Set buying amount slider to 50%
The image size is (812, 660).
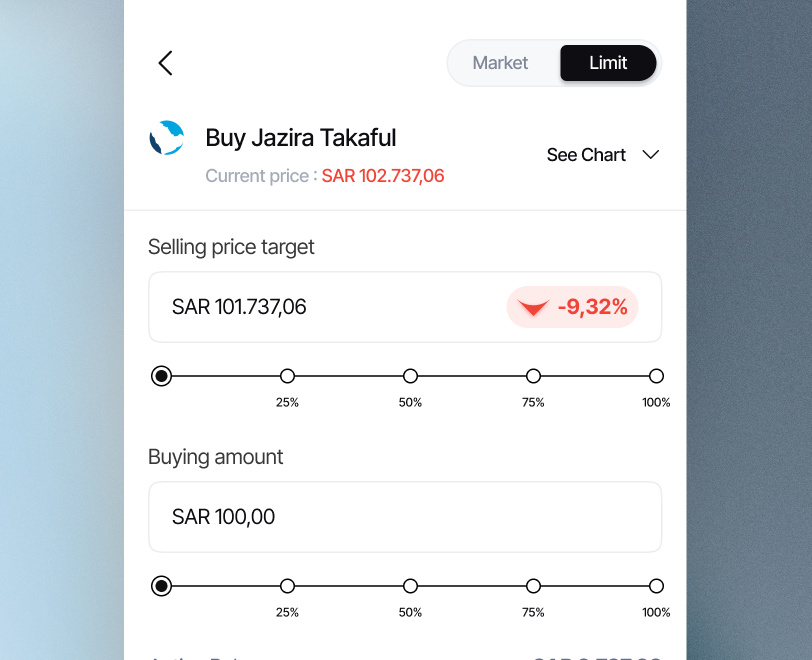click(x=410, y=586)
